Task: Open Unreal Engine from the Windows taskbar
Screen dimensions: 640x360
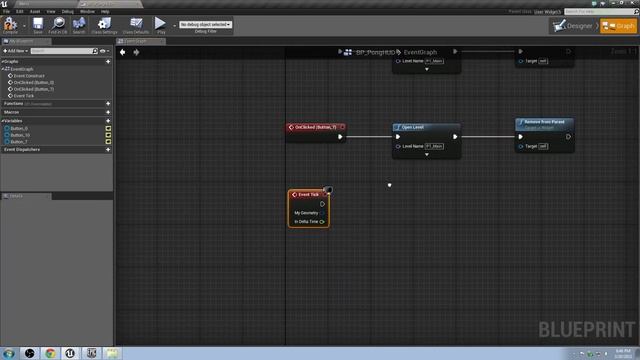Action: (x=70, y=353)
